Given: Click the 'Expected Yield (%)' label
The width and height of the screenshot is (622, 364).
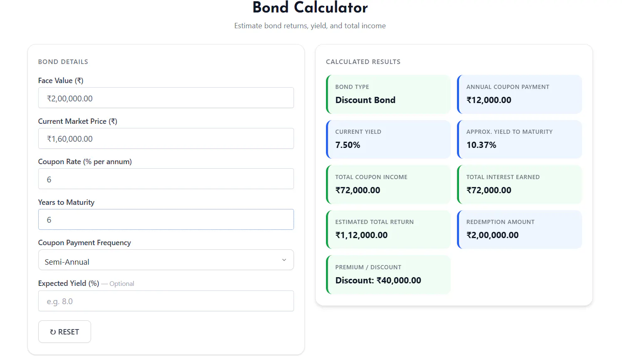Looking at the screenshot, I should (69, 283).
